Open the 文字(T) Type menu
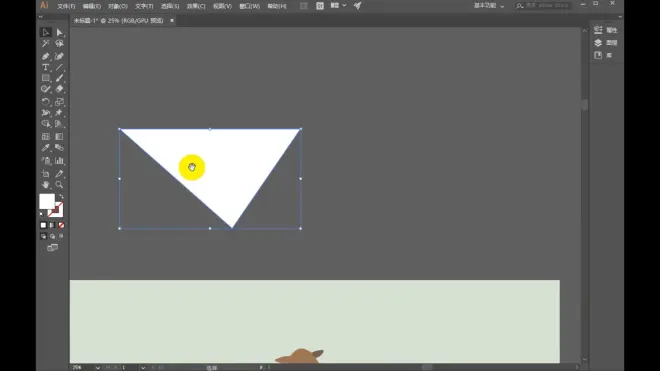 point(144,6)
